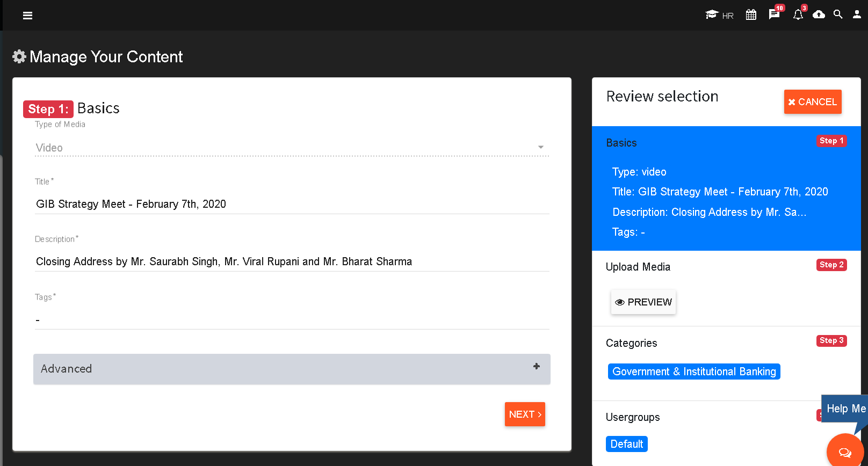Viewport: 868px width, 466px height.
Task: Click 'Type: video' review text
Action: pos(639,172)
